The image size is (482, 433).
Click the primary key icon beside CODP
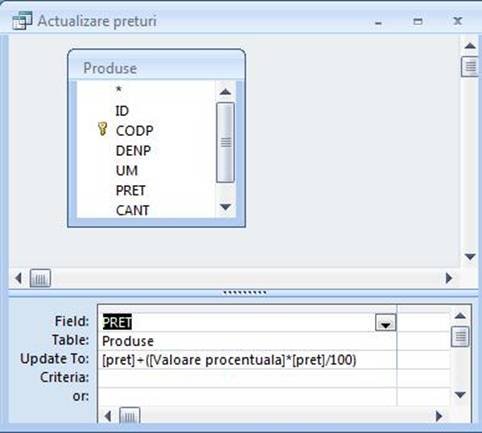point(102,129)
